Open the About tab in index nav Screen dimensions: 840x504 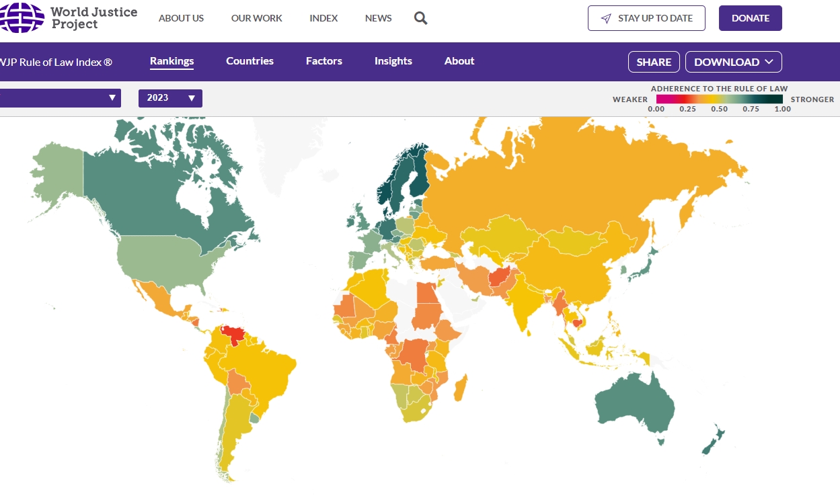tap(459, 61)
